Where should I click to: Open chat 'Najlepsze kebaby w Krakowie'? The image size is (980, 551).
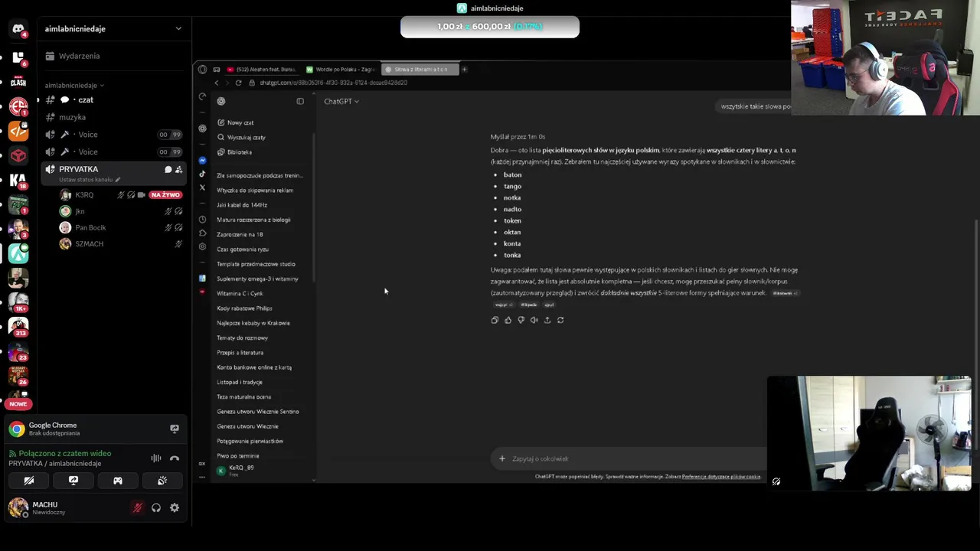click(260, 323)
